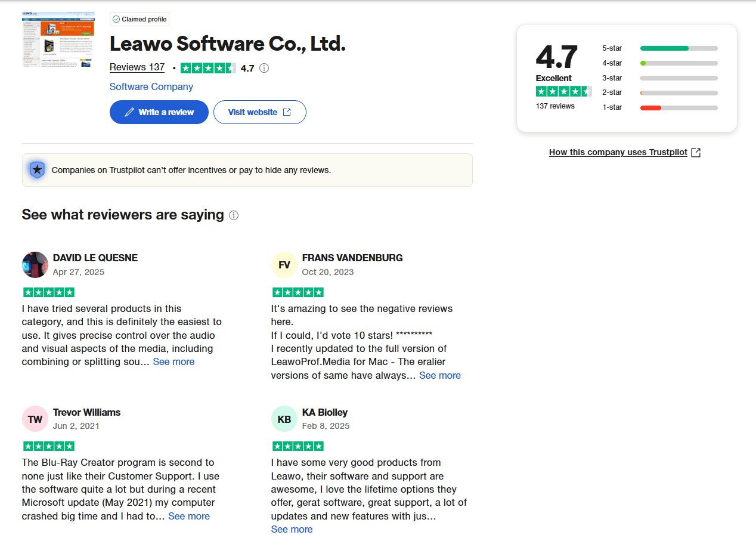Expand See more on KA Biolley's review
Viewport: 756px width, 538px height.
point(292,529)
